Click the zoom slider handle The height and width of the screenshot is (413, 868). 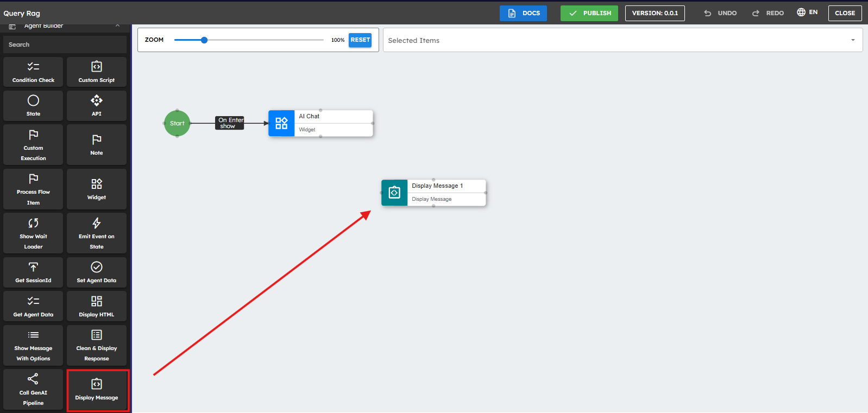(x=204, y=40)
